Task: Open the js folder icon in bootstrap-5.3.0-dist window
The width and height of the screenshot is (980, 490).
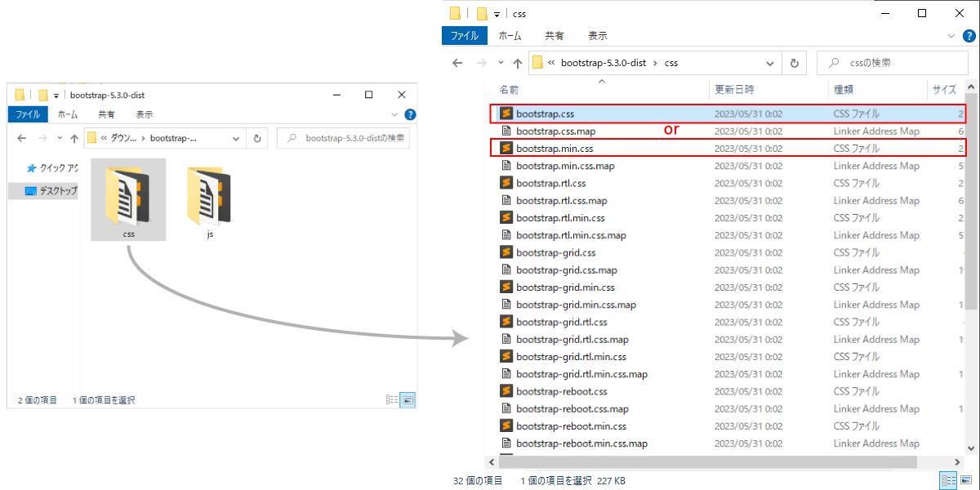Action: tap(210, 194)
